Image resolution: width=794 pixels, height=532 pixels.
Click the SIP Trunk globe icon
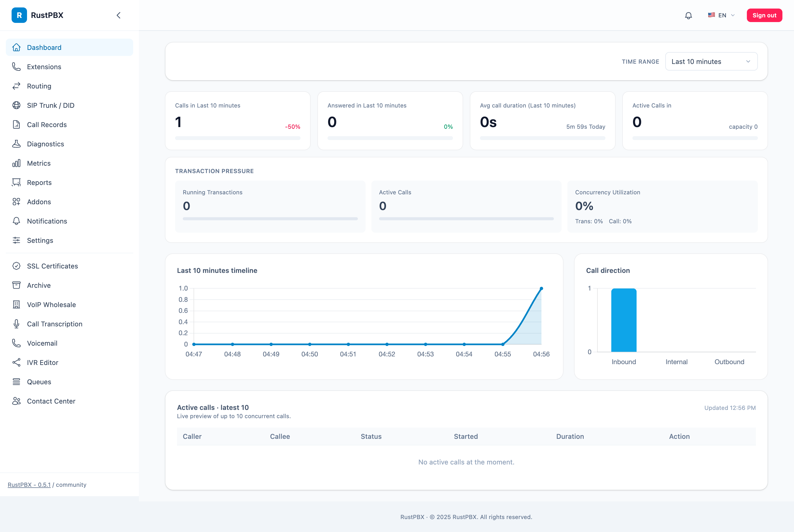point(16,106)
